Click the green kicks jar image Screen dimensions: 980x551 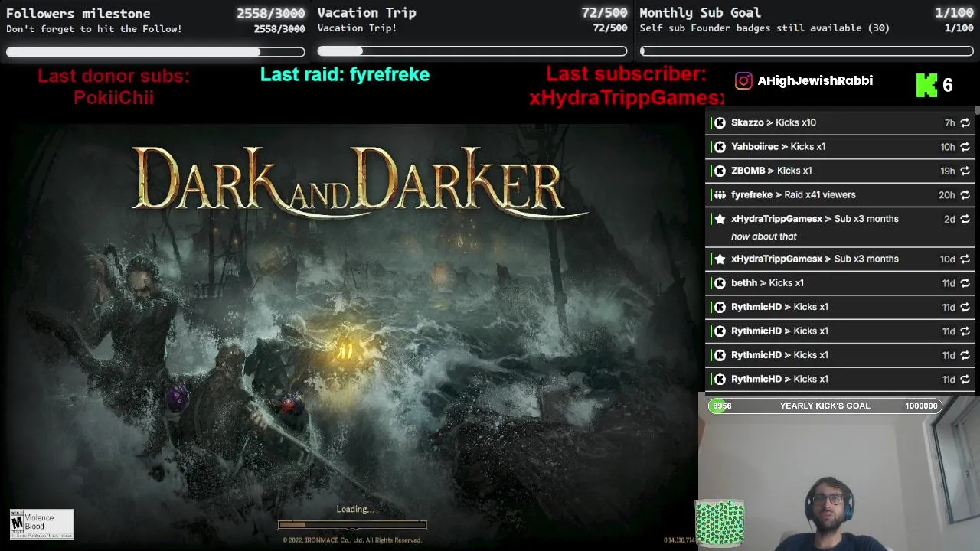(x=719, y=523)
